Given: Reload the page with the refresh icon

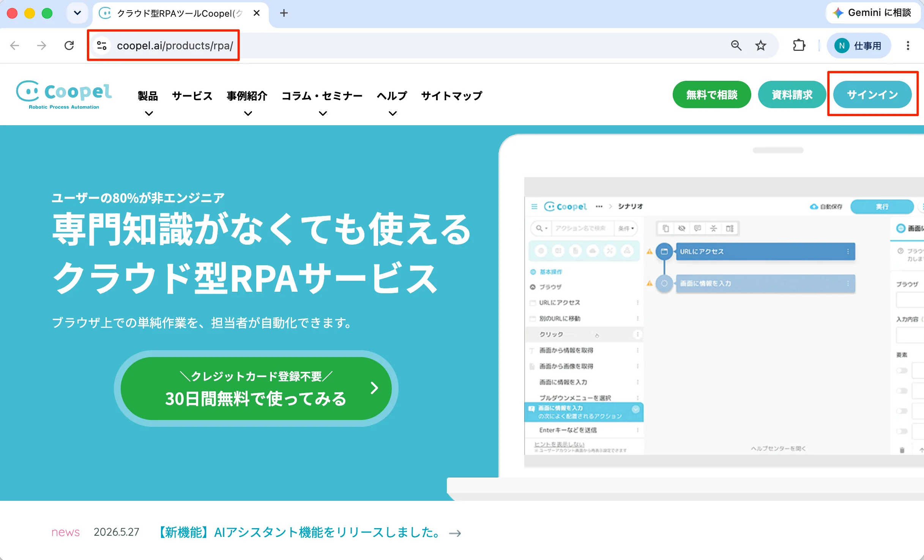Looking at the screenshot, I should [69, 46].
